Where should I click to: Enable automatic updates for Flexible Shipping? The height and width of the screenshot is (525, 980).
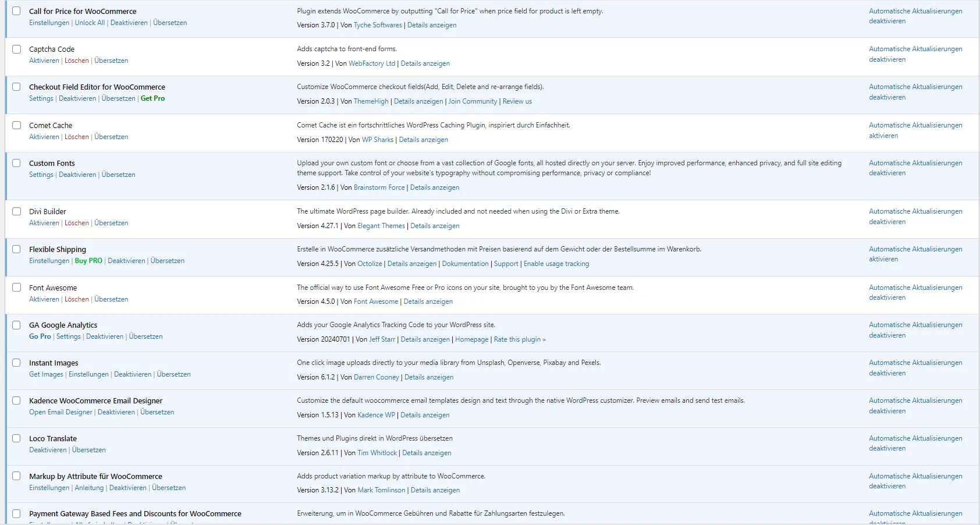pos(915,254)
